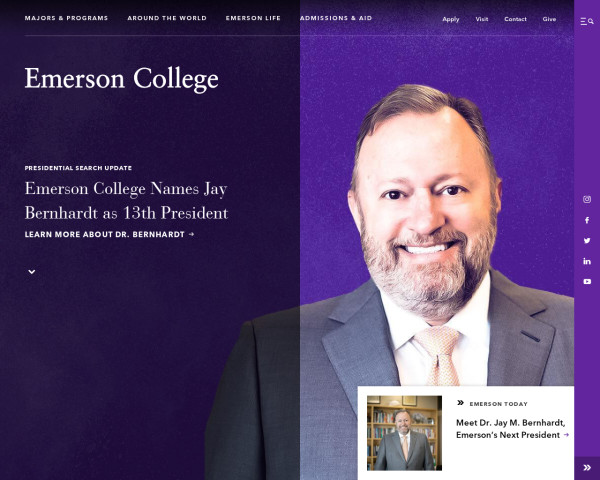This screenshot has height=480, width=600.
Task: Open the Contact link
Action: tap(515, 19)
